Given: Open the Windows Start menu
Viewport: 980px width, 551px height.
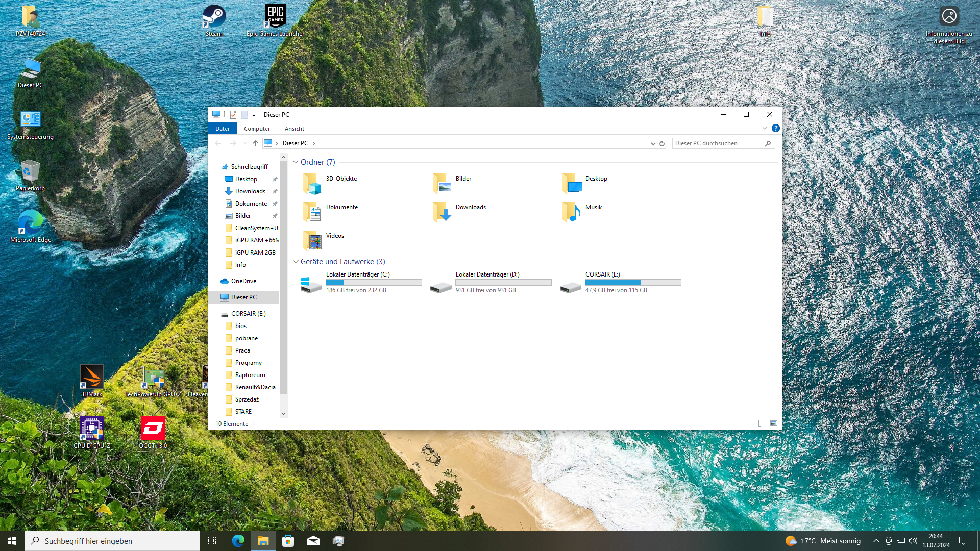Looking at the screenshot, I should pyautogui.click(x=12, y=541).
